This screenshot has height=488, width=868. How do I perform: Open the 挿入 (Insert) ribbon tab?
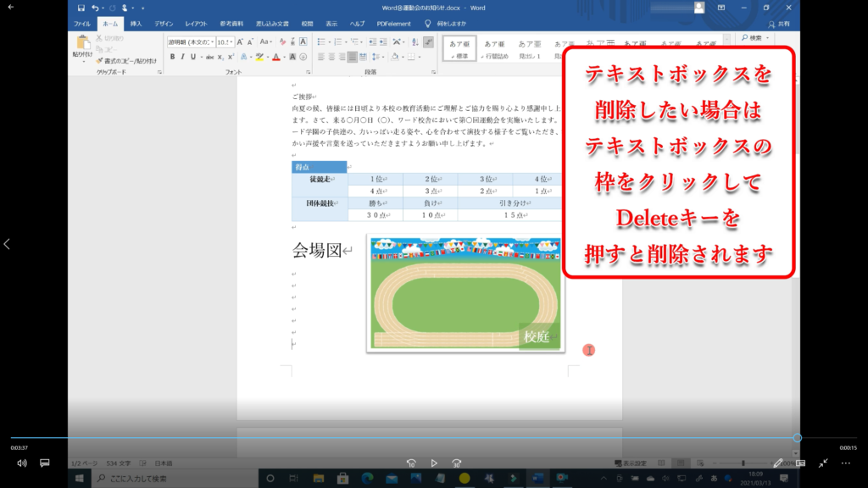[136, 24]
